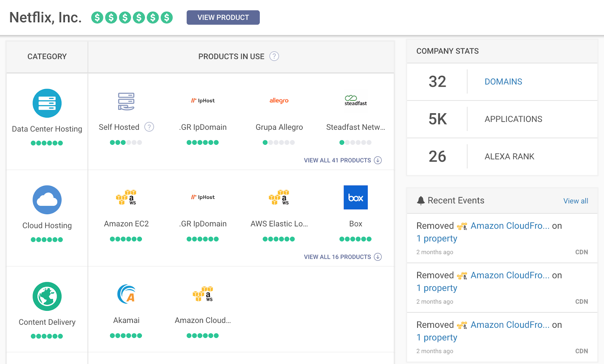Image resolution: width=604 pixels, height=364 pixels.
Task: Click the AWS icon in third Removed event
Action: [462, 325]
